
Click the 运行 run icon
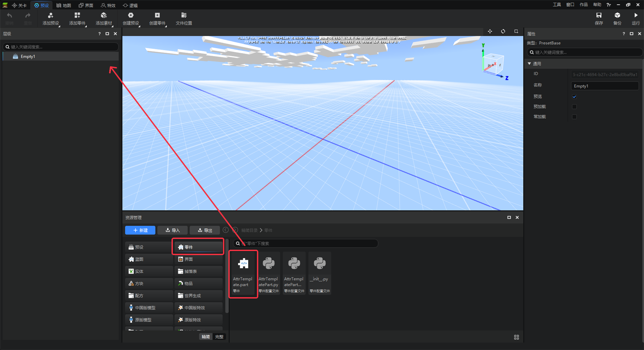pos(636,15)
